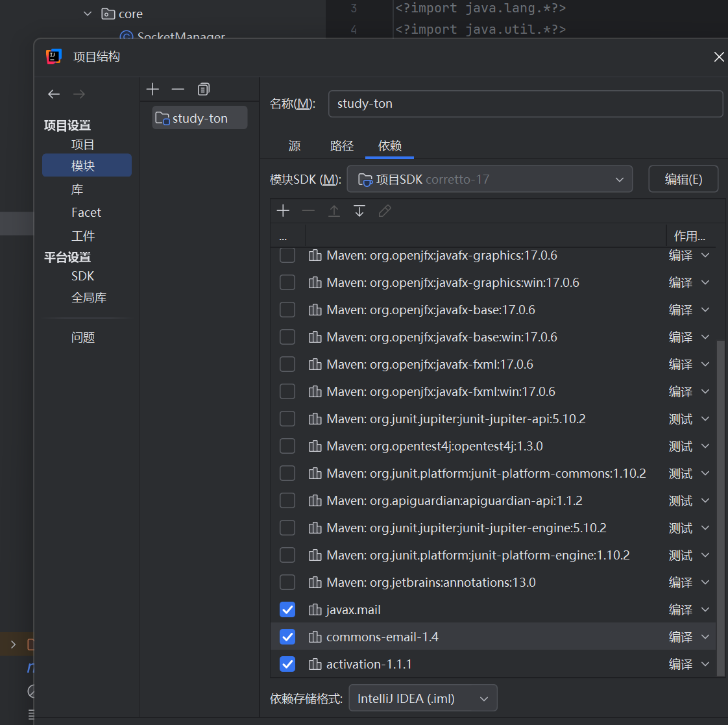The image size is (728, 725).
Task: Click the module name input field
Action: (526, 104)
